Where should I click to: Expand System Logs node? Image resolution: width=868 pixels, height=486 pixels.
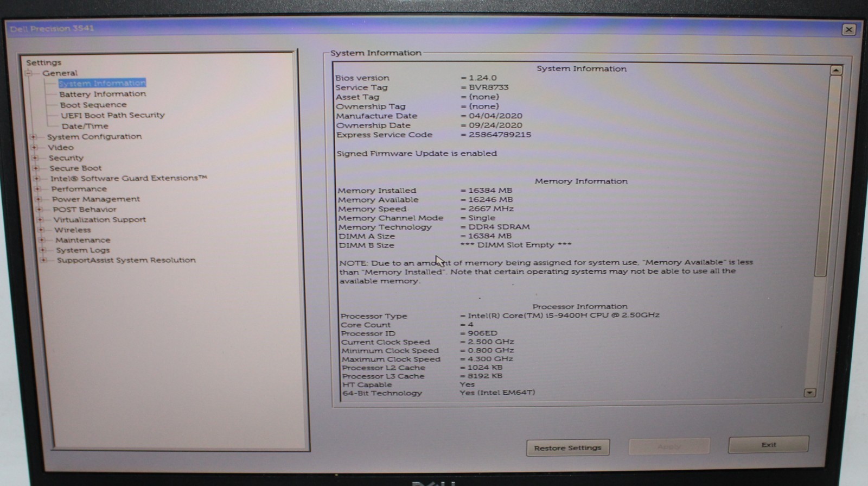43,250
